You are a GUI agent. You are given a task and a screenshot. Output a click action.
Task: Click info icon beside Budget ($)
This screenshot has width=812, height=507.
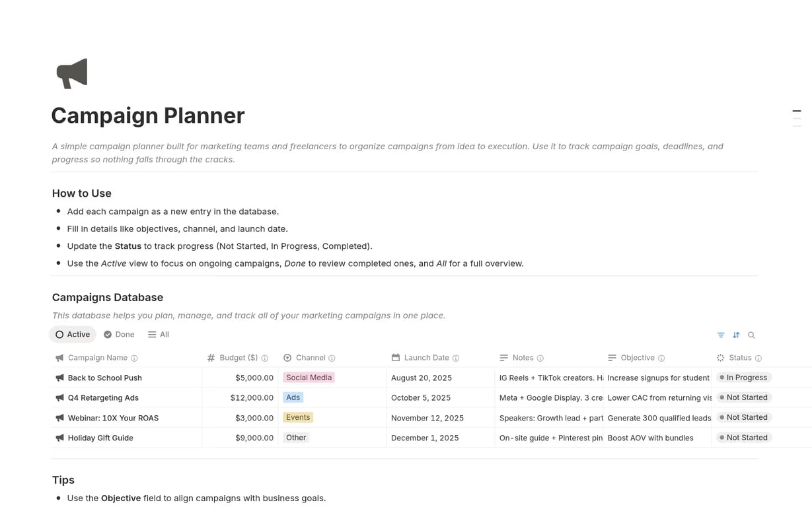[x=265, y=358]
